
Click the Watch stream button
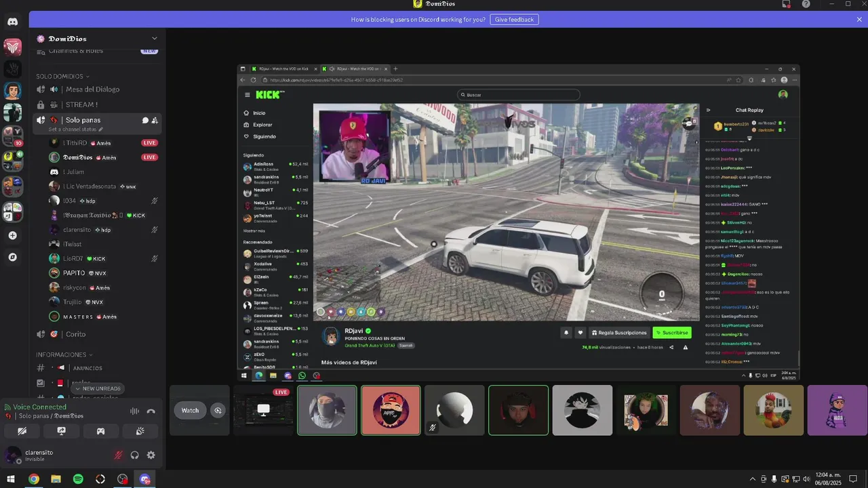pyautogui.click(x=191, y=410)
